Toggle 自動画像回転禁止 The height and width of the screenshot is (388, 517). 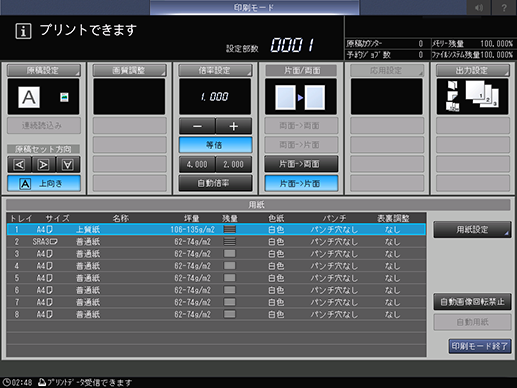coord(472,302)
